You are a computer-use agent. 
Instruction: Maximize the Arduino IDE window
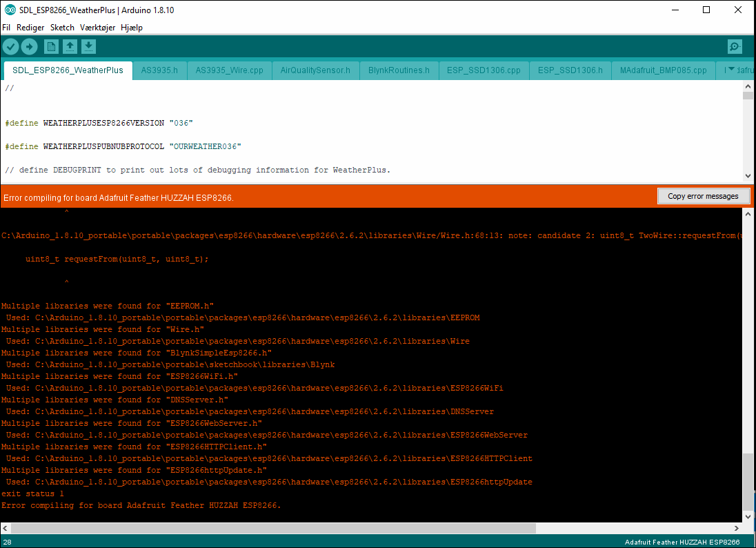[x=706, y=10]
